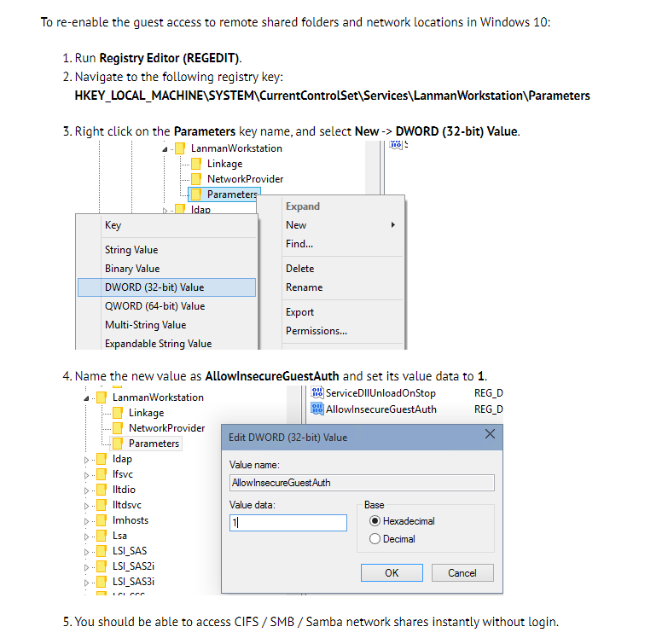Screen dimensions: 668x644
Task: Select the ServiceDllUnloadOnStop value name
Action: [380, 392]
